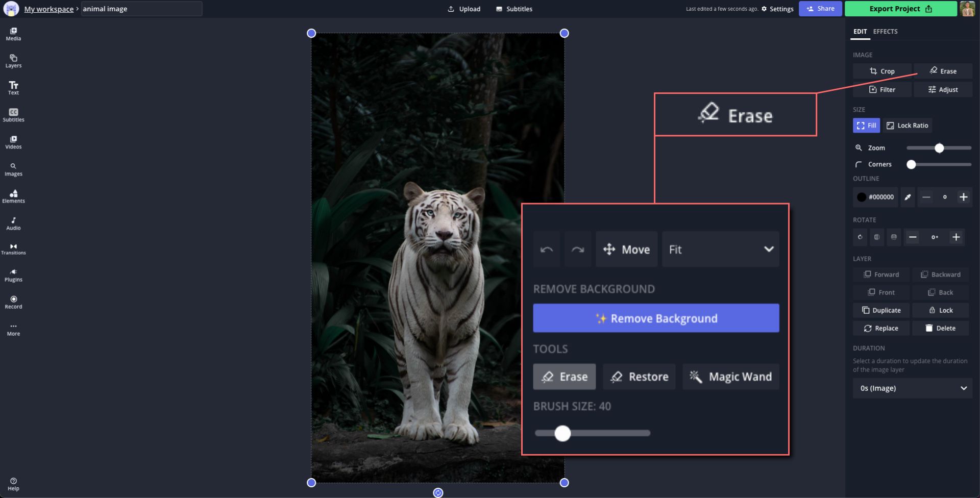The height and width of the screenshot is (498, 980).
Task: Adjust the Corners slider handle
Action: [x=911, y=164]
